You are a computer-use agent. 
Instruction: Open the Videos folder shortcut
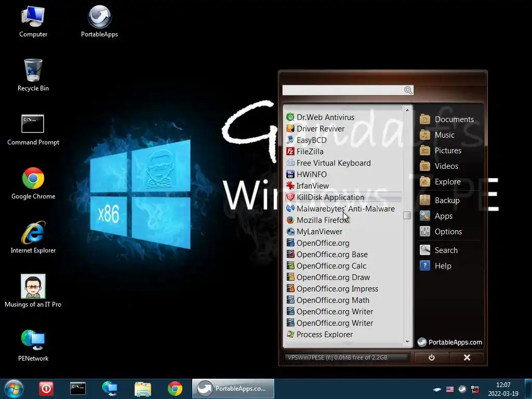pyautogui.click(x=438, y=166)
